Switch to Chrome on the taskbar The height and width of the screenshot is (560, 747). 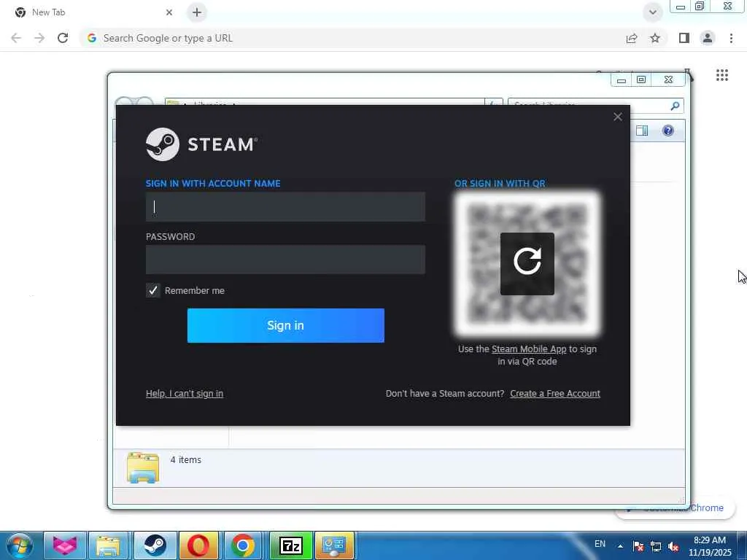242,545
